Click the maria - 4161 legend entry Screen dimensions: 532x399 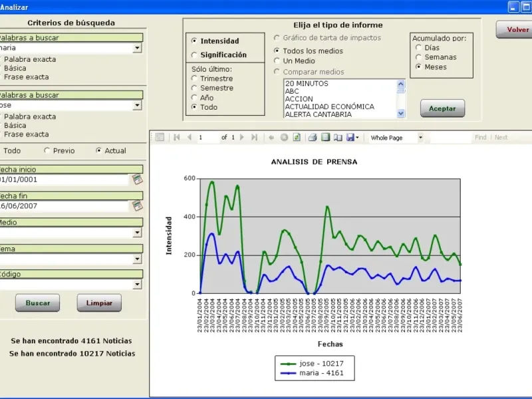[312, 373]
